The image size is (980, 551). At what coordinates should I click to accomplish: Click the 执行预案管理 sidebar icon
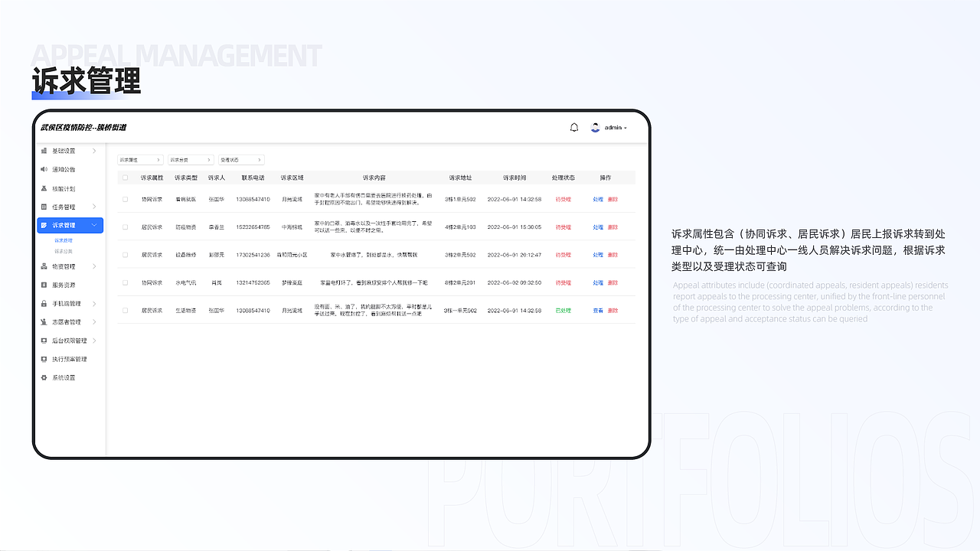click(44, 359)
